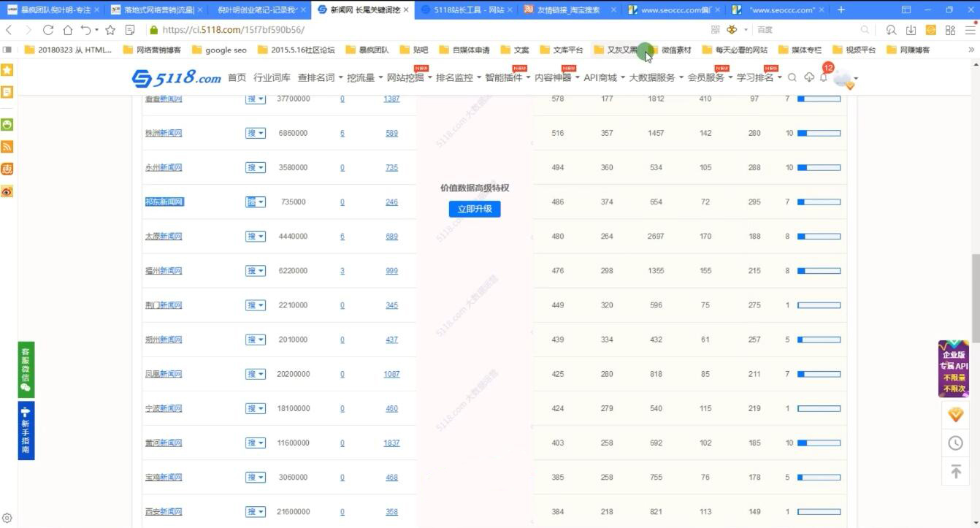The width and height of the screenshot is (980, 528).
Task: Expand the 网站挖掘 menu
Action: pos(409,77)
